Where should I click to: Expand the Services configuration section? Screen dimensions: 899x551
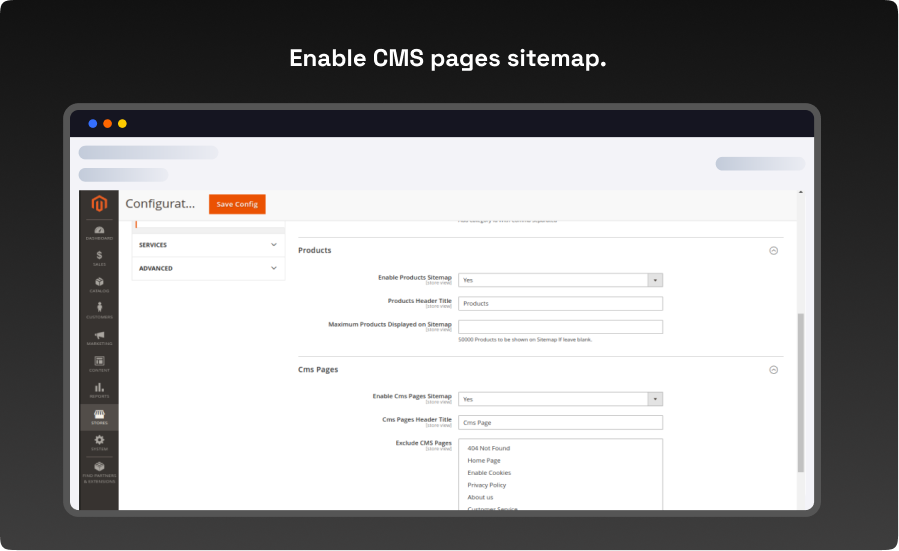click(208, 245)
